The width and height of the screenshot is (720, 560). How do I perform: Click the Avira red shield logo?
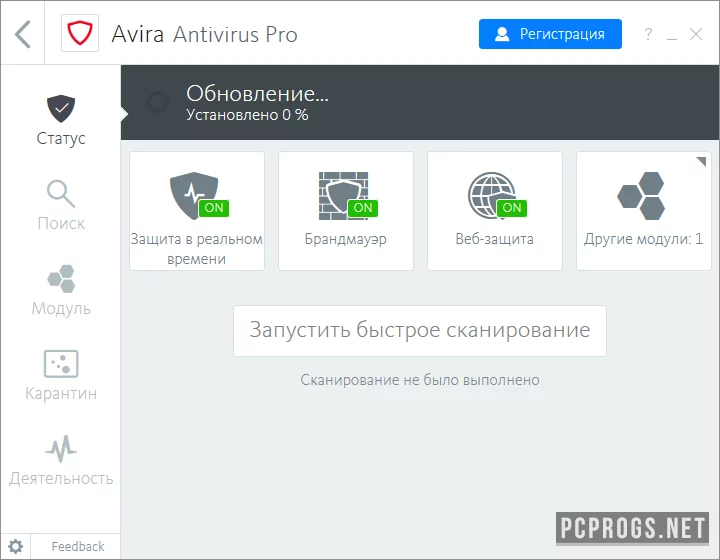(80, 33)
